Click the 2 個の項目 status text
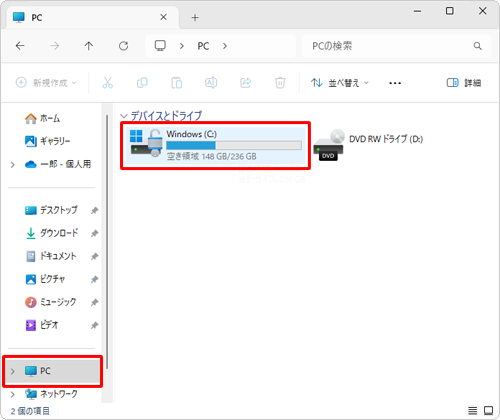 (30, 411)
